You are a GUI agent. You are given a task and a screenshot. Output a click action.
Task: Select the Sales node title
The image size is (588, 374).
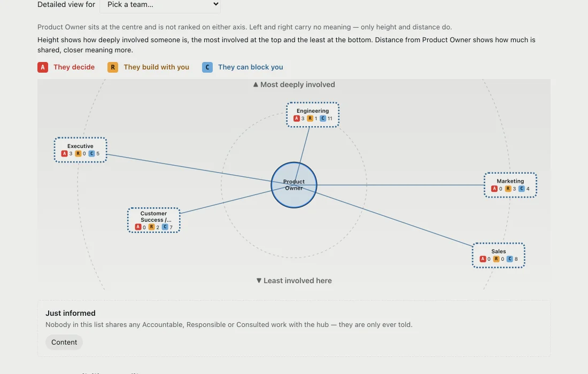(x=498, y=252)
